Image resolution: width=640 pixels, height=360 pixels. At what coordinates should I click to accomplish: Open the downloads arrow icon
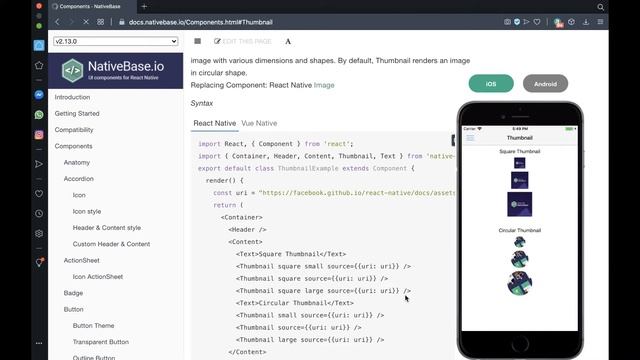(x=586, y=22)
